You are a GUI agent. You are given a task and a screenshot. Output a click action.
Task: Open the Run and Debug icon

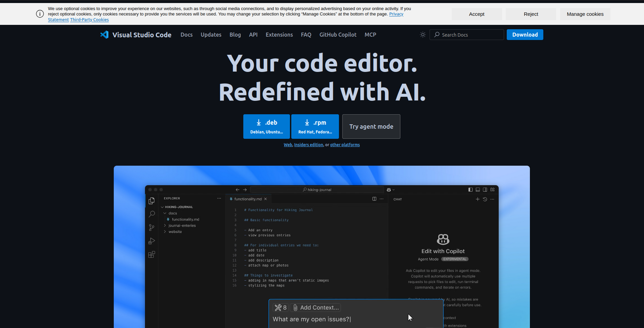tap(152, 241)
